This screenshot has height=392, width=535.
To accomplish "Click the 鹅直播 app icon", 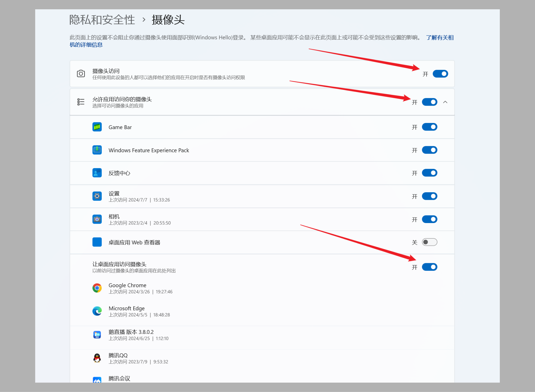I will (97, 335).
